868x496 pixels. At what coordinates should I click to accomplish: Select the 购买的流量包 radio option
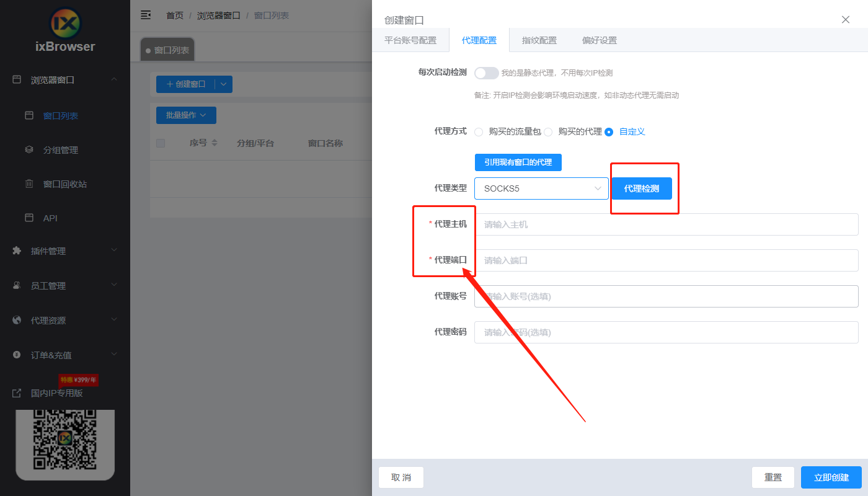coord(477,131)
